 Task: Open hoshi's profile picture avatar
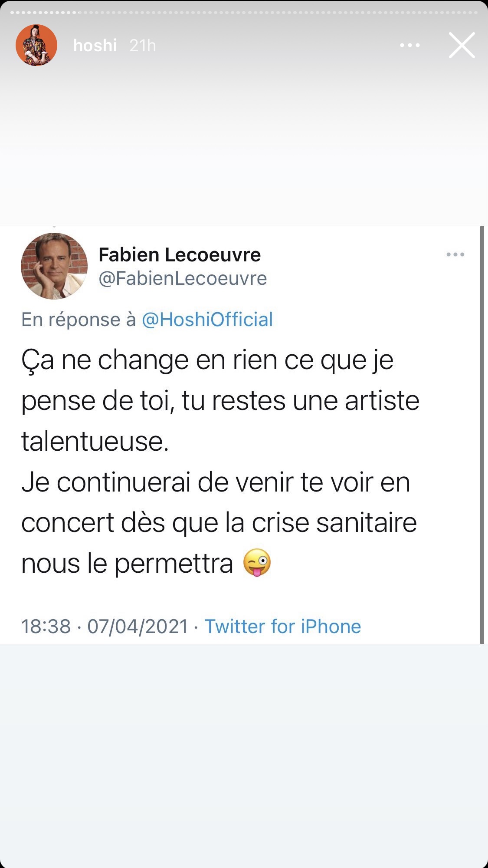click(36, 45)
